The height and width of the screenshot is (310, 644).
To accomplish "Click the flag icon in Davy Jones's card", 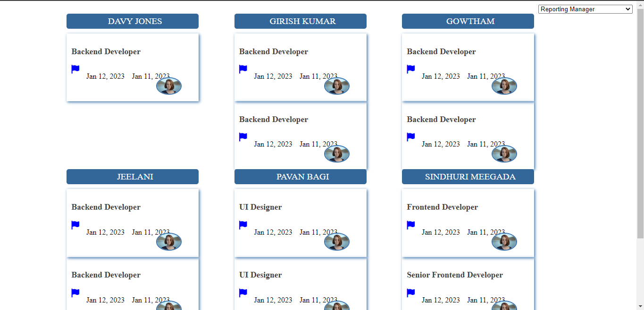I will 75,69.
